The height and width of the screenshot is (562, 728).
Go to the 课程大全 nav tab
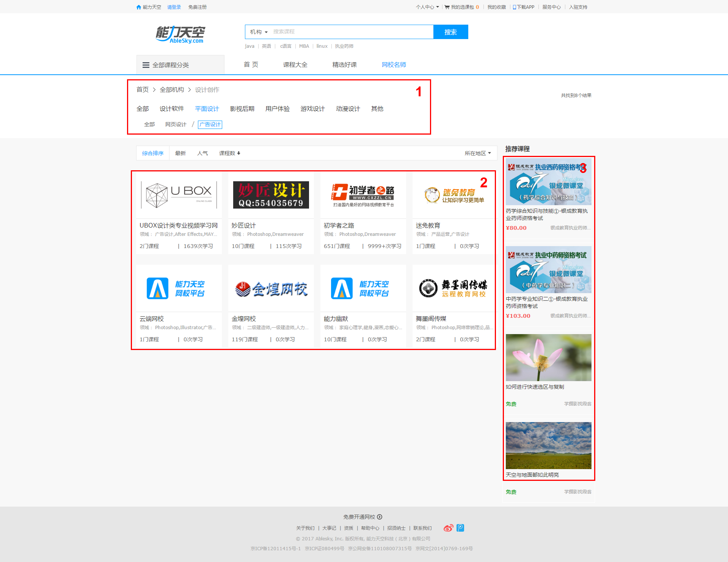(x=295, y=65)
